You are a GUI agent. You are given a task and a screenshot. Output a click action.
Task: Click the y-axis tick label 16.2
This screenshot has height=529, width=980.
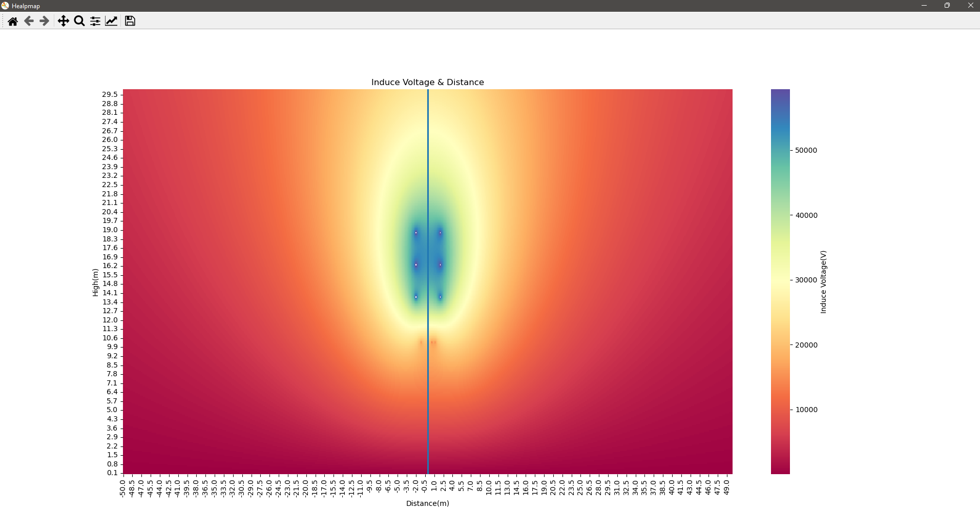(x=110, y=266)
